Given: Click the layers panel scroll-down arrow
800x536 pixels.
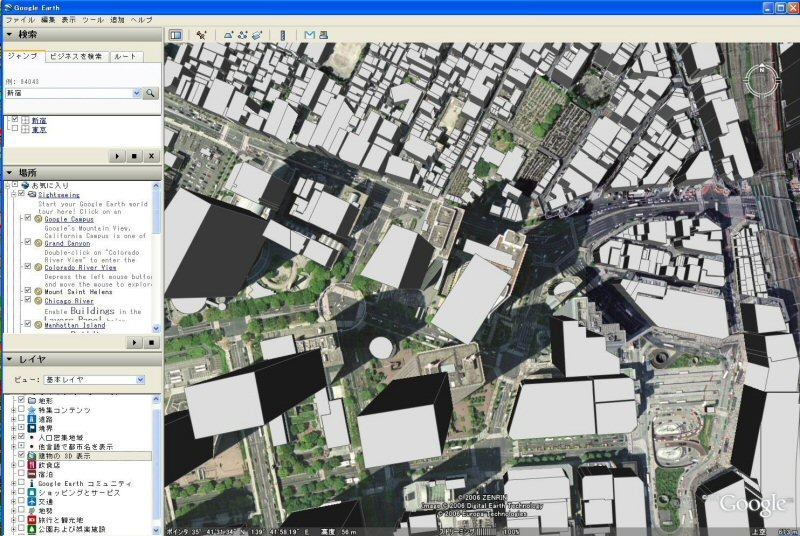Looking at the screenshot, I should 156,531.
